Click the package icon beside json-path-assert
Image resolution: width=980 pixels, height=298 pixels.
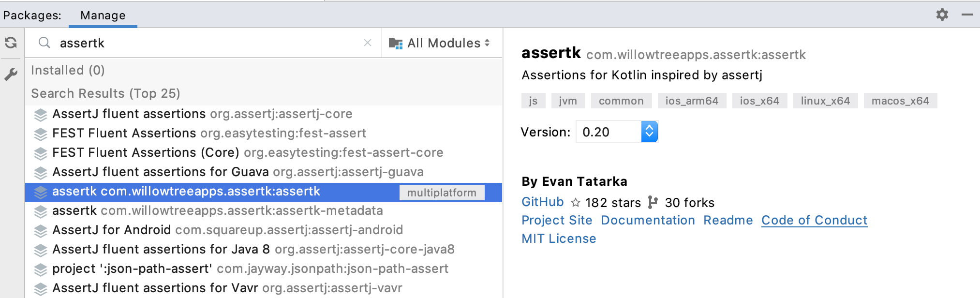point(41,269)
